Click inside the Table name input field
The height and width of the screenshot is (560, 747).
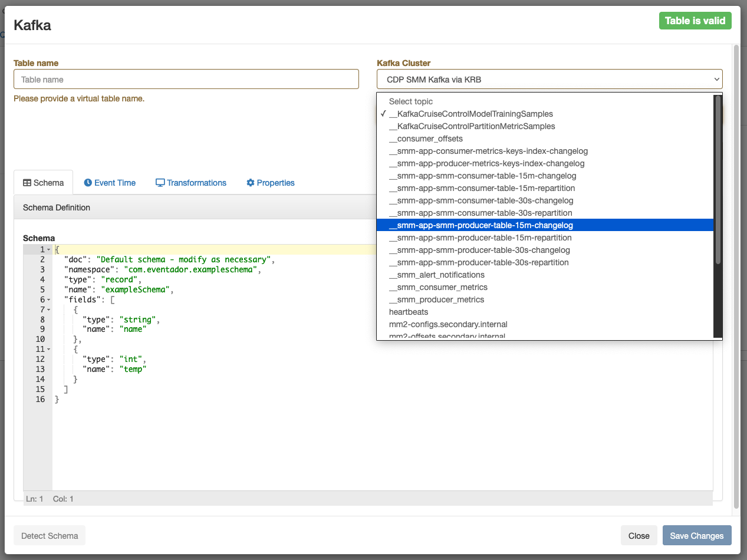tap(186, 78)
